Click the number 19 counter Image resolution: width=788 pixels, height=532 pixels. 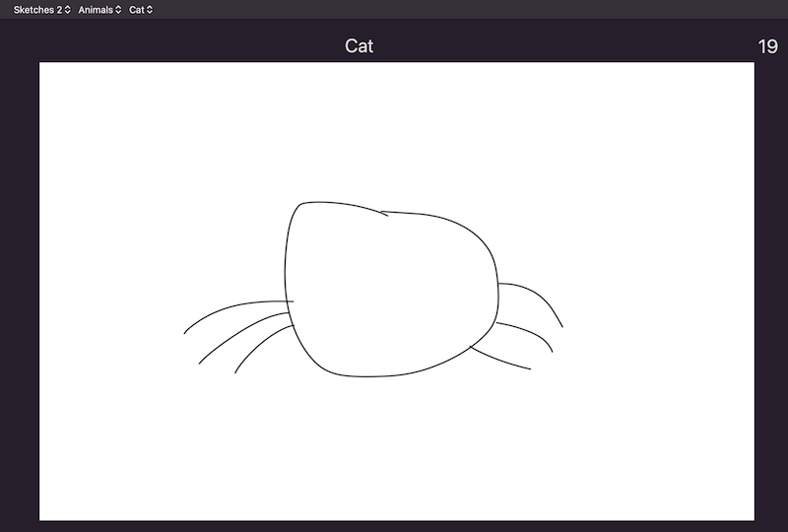coord(767,46)
